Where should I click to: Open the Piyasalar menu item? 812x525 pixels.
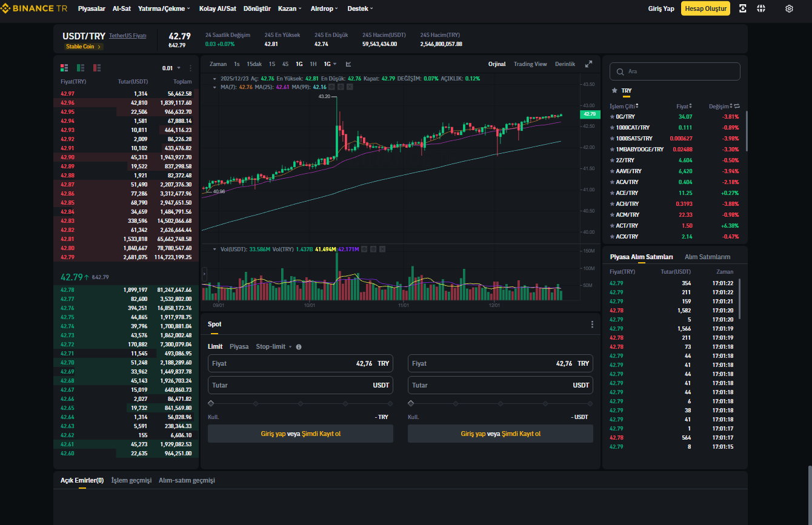click(x=92, y=8)
